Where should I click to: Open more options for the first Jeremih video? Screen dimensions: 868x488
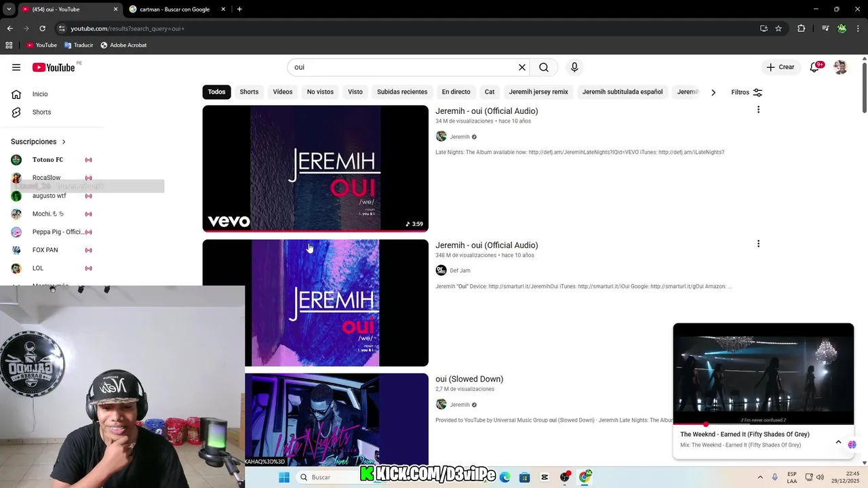pos(758,110)
